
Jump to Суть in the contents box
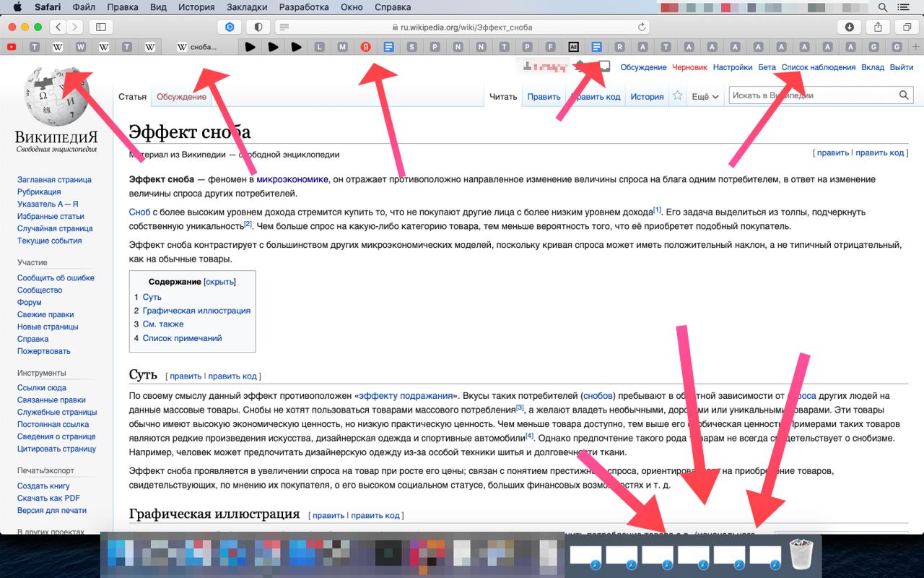(x=152, y=297)
